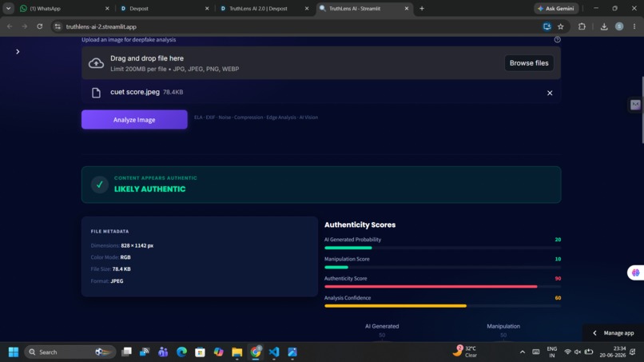Viewport: 644px width, 362px height.
Task: Open Microsoft Store from the taskbar
Action: click(200, 352)
